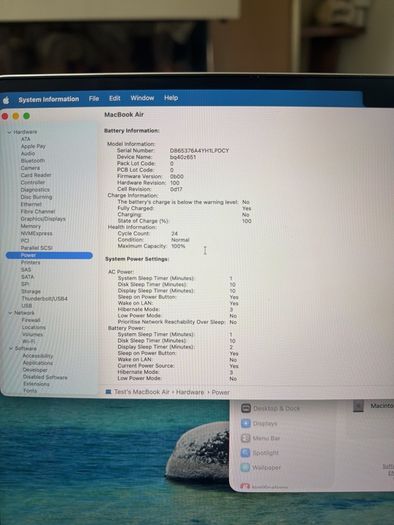Click the Condition value Normal
394x525 pixels.
click(180, 240)
